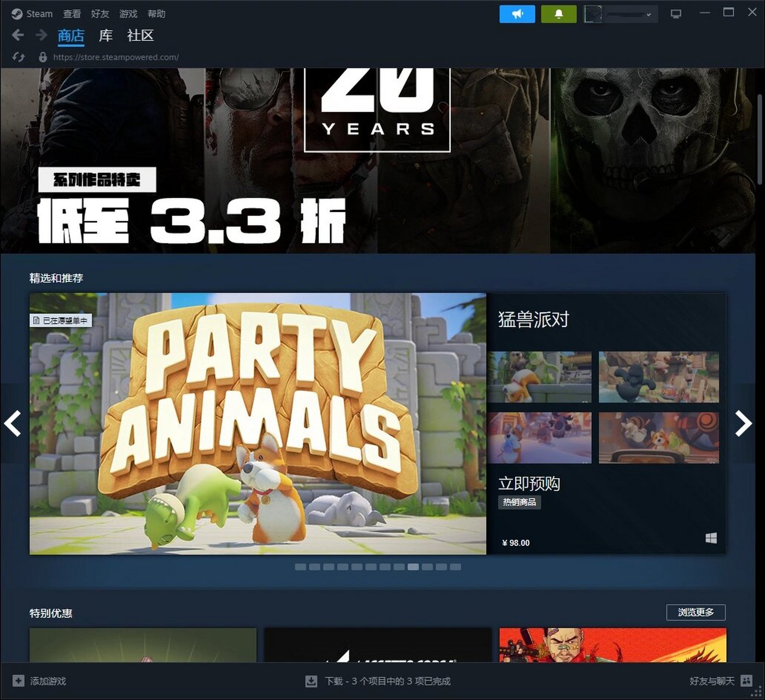Viewport: 765px width, 700px height.
Task: Select the tenth carousel page dot
Action: (x=428, y=567)
